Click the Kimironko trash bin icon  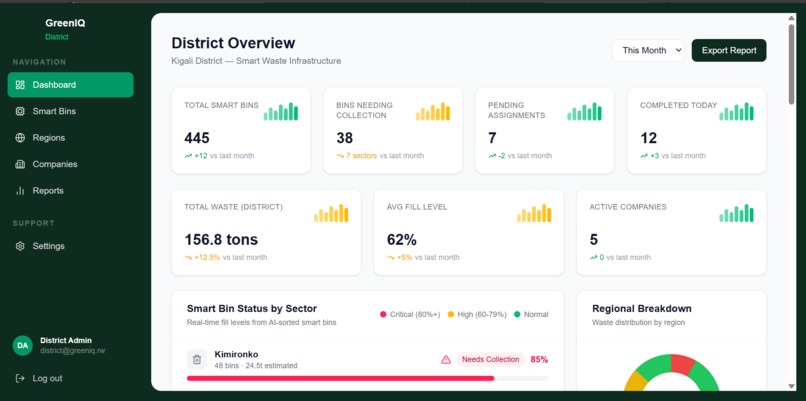pos(197,359)
